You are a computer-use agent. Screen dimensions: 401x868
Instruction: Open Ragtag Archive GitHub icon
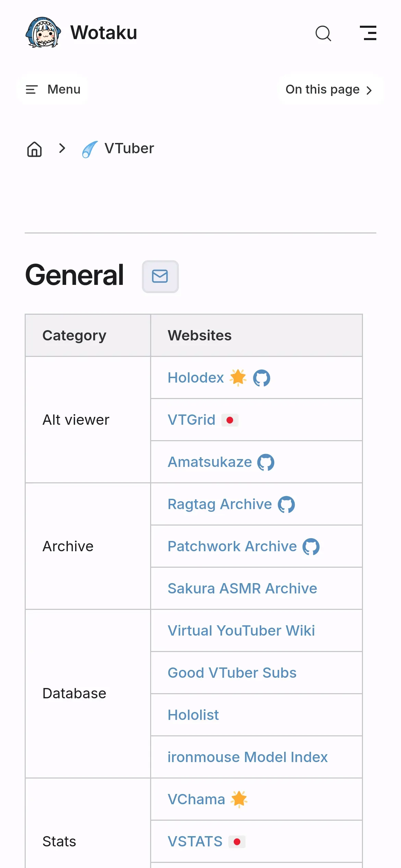286,505
